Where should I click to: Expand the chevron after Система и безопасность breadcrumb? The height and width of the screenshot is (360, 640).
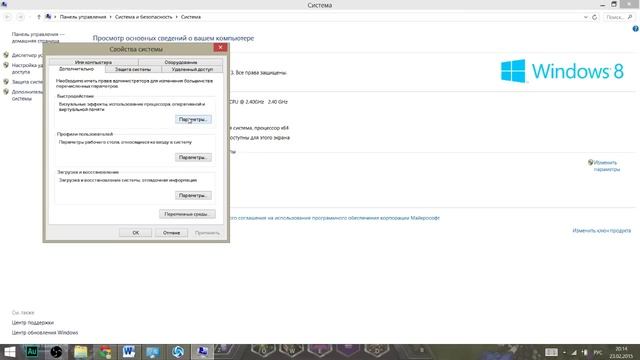click(x=177, y=17)
